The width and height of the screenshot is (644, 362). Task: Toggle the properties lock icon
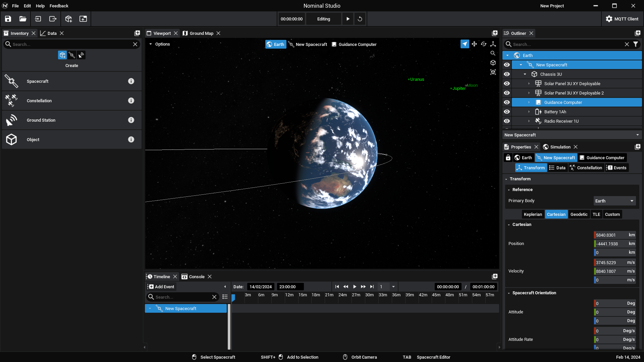point(508,158)
